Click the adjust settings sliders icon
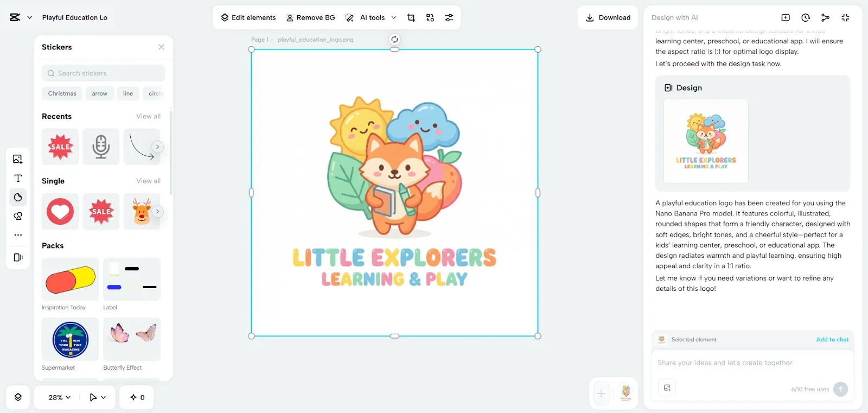The height and width of the screenshot is (413, 868). tap(449, 18)
